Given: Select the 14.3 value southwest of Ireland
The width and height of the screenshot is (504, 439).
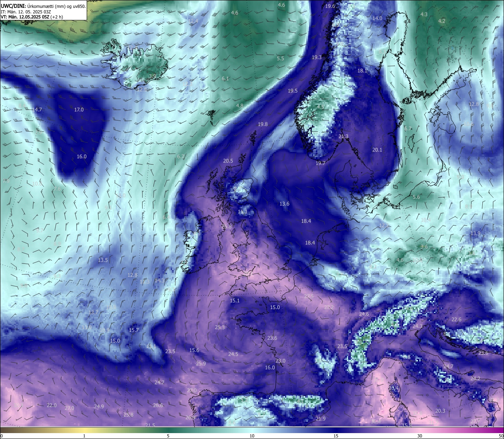Looking at the screenshot, I should tap(159, 280).
